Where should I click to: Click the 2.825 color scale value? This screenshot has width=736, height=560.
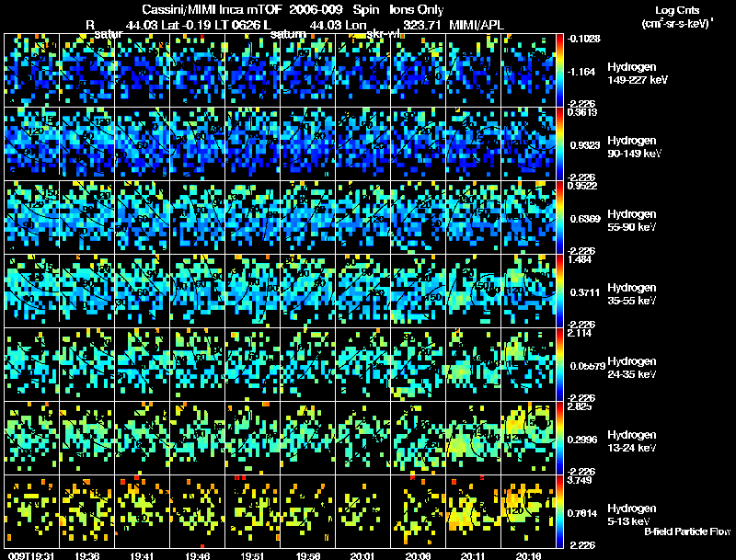click(580, 406)
